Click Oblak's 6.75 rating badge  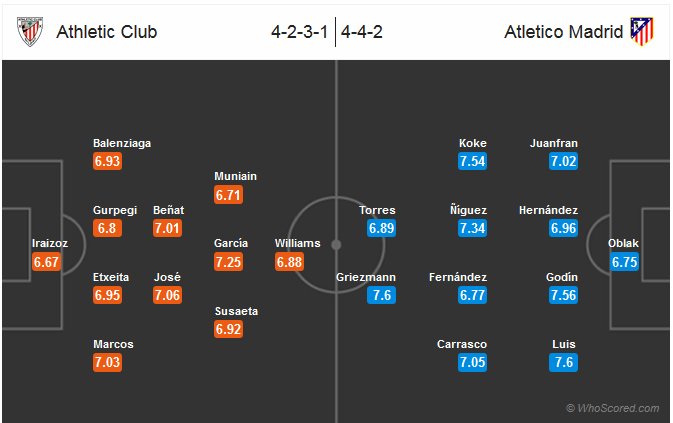tap(624, 262)
